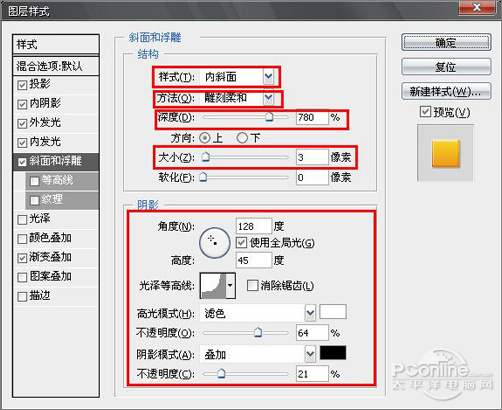Enable the 图案叠加 checkbox
This screenshot has width=502, height=410.
[x=22, y=278]
